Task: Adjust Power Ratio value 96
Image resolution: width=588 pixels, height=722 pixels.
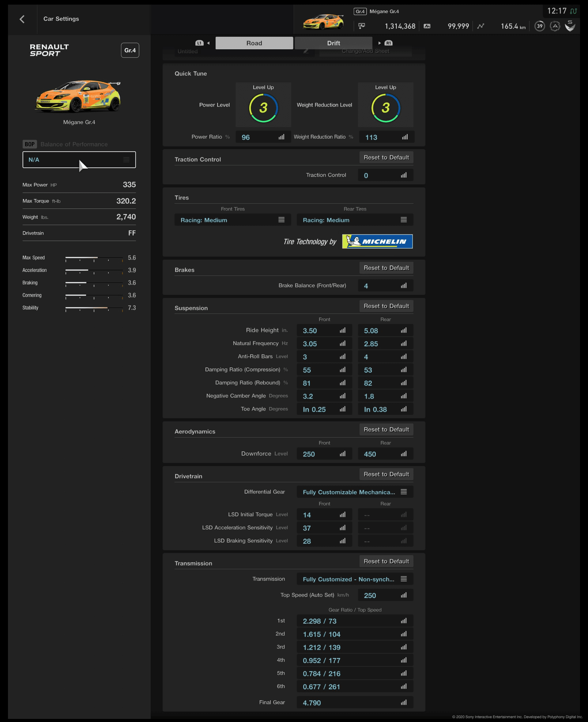Action: click(x=263, y=137)
